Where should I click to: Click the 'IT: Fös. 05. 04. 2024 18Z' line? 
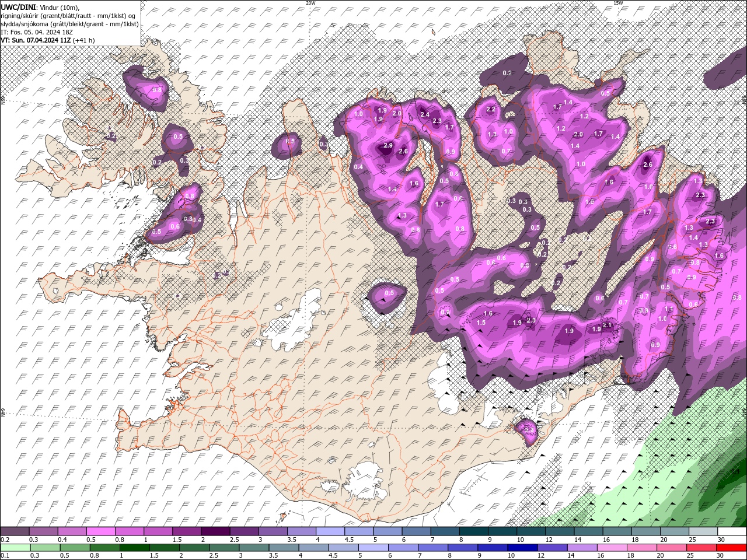coord(36,32)
